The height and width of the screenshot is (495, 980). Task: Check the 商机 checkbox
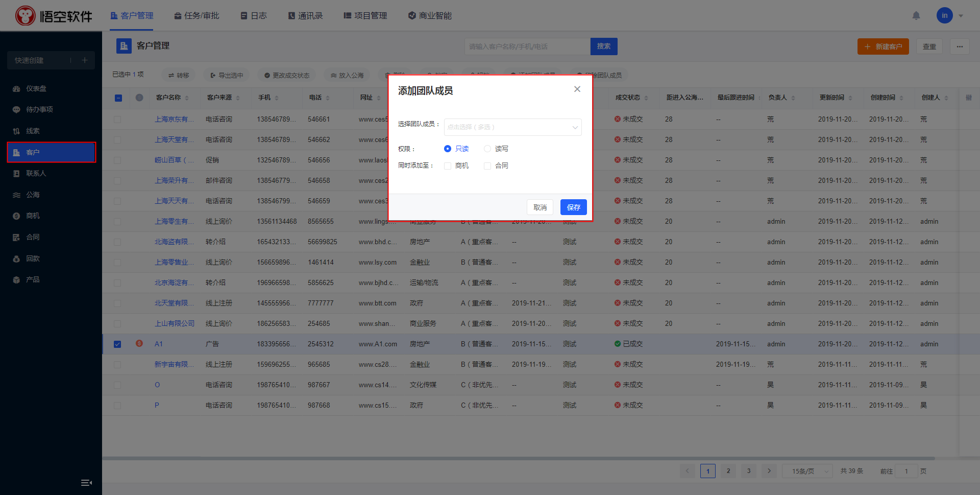448,166
